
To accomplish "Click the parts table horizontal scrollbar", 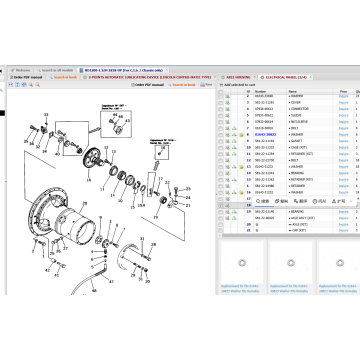I will [288, 235].
